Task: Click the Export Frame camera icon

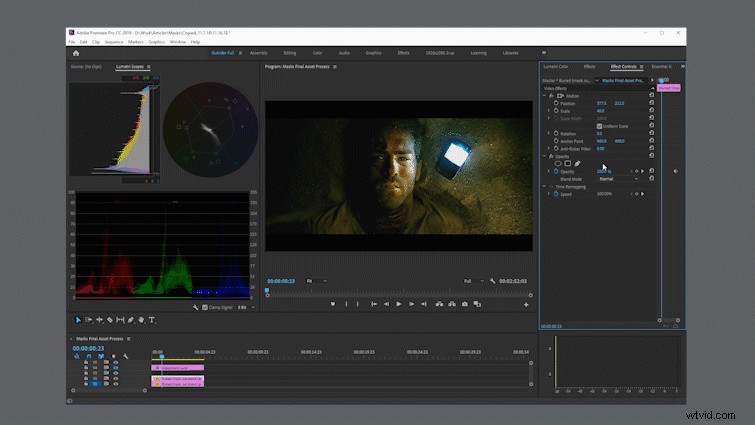Action: pyautogui.click(x=465, y=304)
